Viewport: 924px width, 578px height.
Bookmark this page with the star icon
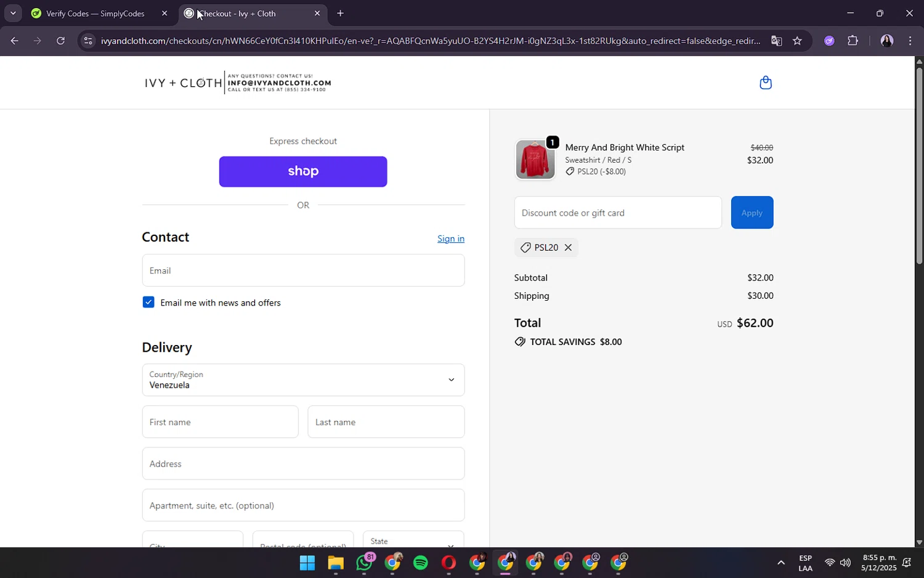(797, 41)
